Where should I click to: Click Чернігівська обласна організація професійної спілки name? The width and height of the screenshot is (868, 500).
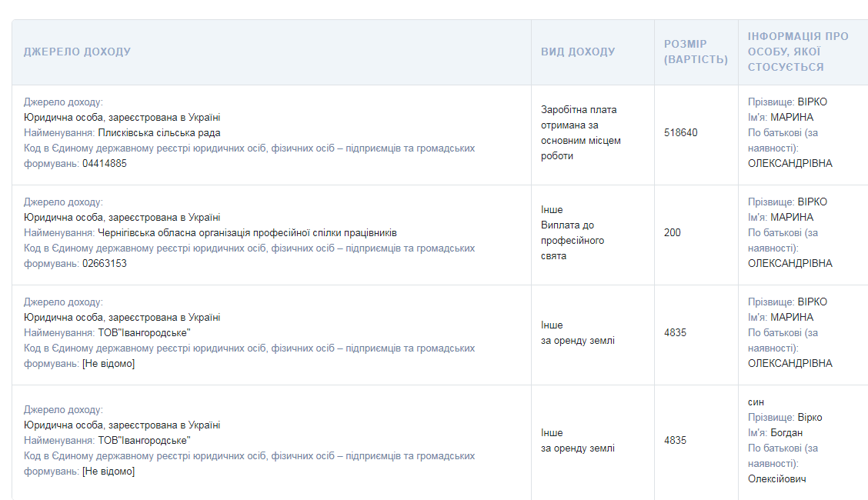[x=247, y=232]
